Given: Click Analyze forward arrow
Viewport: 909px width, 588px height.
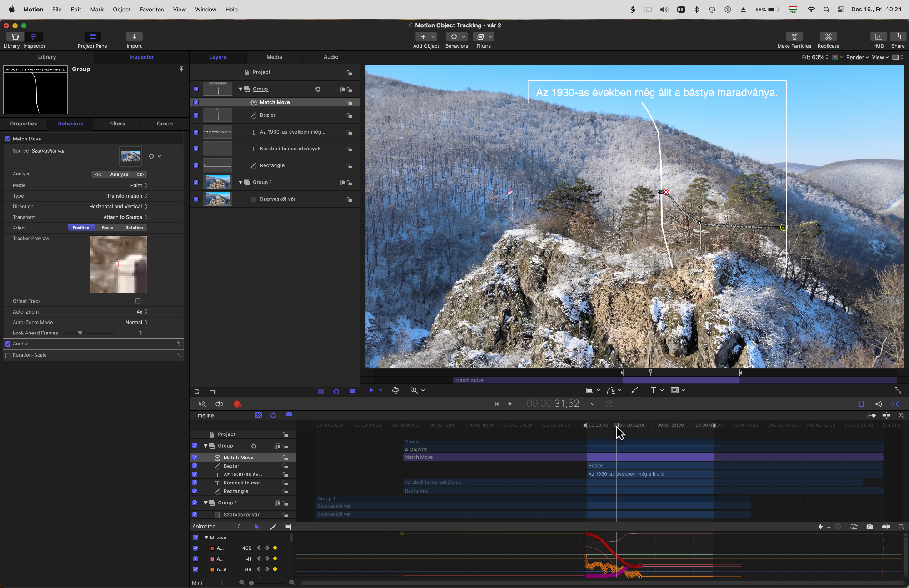Looking at the screenshot, I should (140, 174).
